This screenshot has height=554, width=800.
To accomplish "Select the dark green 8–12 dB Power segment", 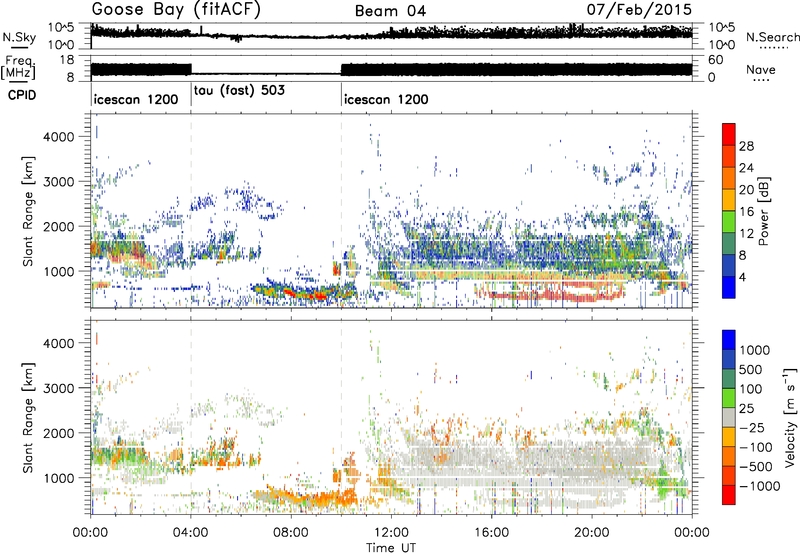I will point(729,244).
